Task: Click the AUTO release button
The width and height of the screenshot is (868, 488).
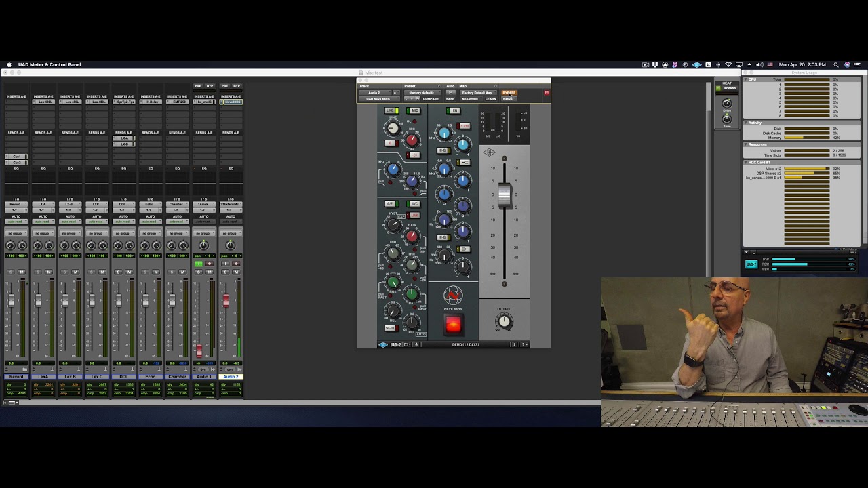Action: click(x=421, y=334)
